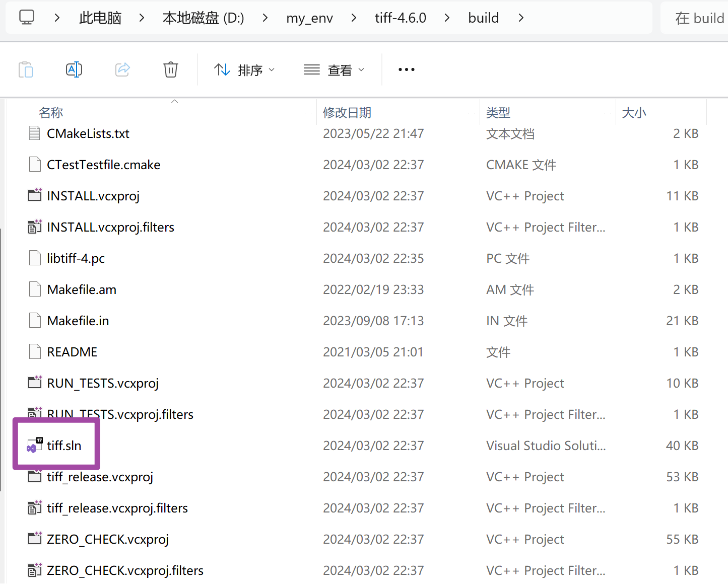Viewport: 728px width, 588px height.
Task: Expand the 查看 dropdown chevron
Action: pyautogui.click(x=362, y=70)
